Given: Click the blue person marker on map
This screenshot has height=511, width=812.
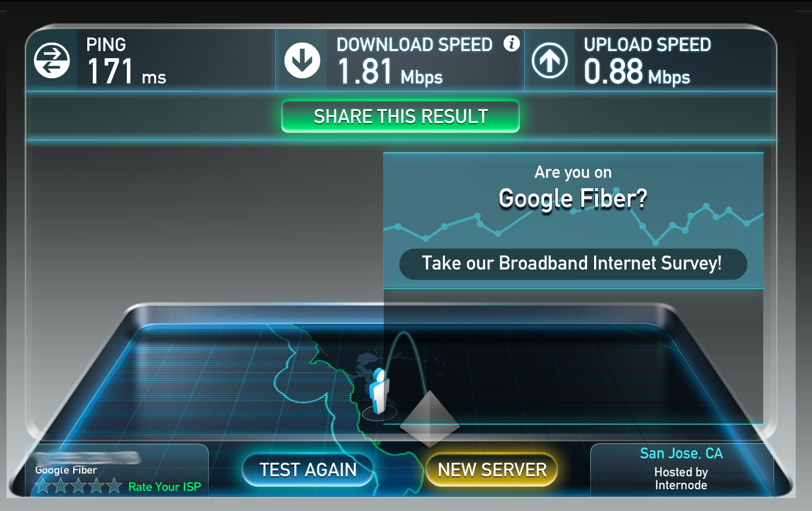Looking at the screenshot, I should click(x=379, y=391).
